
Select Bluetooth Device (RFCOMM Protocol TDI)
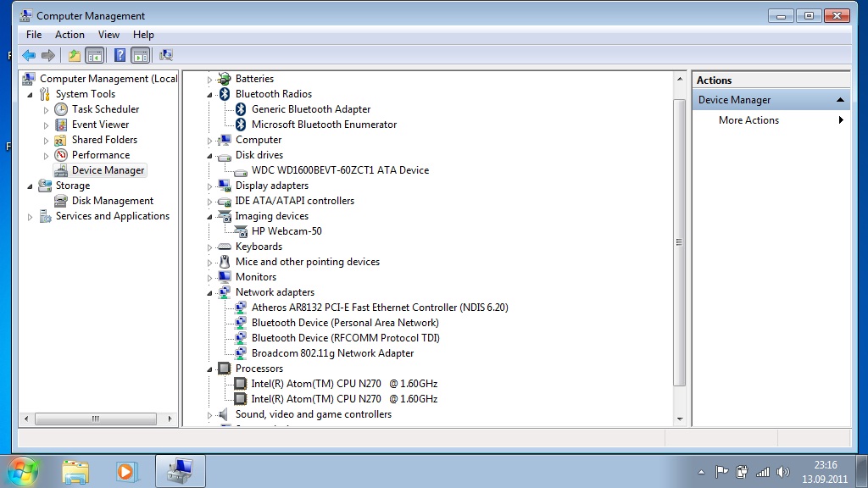pos(346,338)
